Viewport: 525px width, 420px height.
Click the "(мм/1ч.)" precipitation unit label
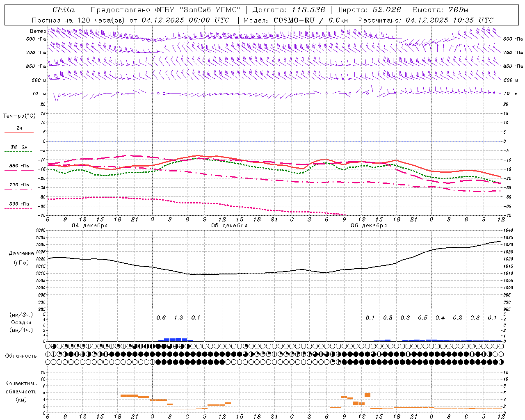point(21,330)
